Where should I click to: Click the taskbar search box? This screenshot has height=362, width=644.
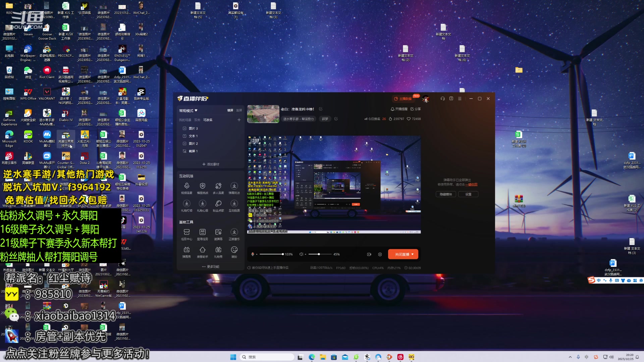(267, 357)
